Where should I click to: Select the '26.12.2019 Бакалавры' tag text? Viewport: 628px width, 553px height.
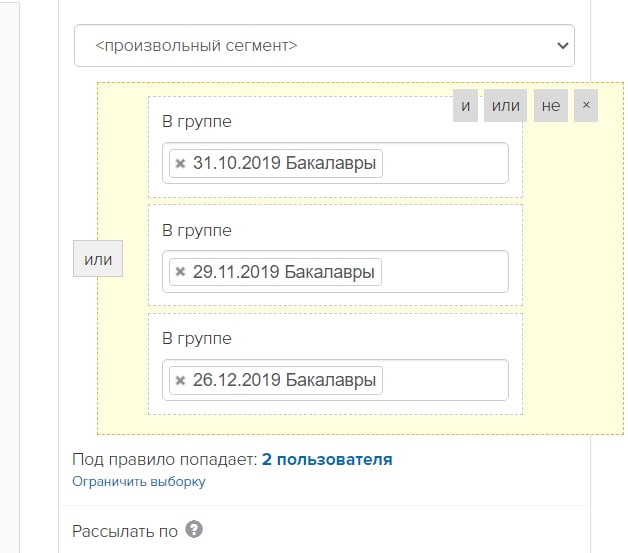click(x=284, y=380)
